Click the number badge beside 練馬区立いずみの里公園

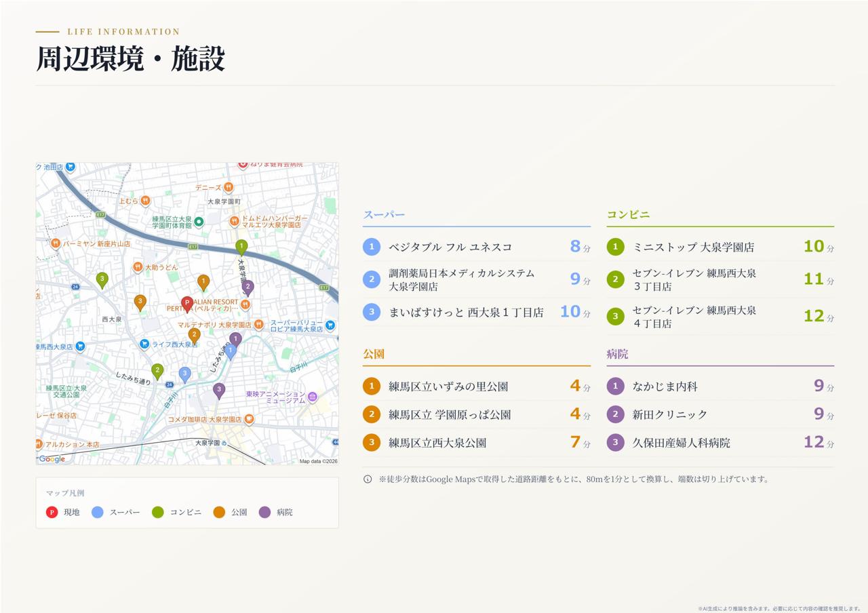372,387
